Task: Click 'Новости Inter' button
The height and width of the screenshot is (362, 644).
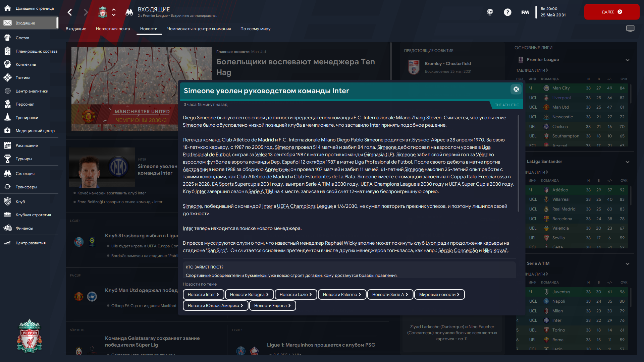Action: tap(203, 294)
